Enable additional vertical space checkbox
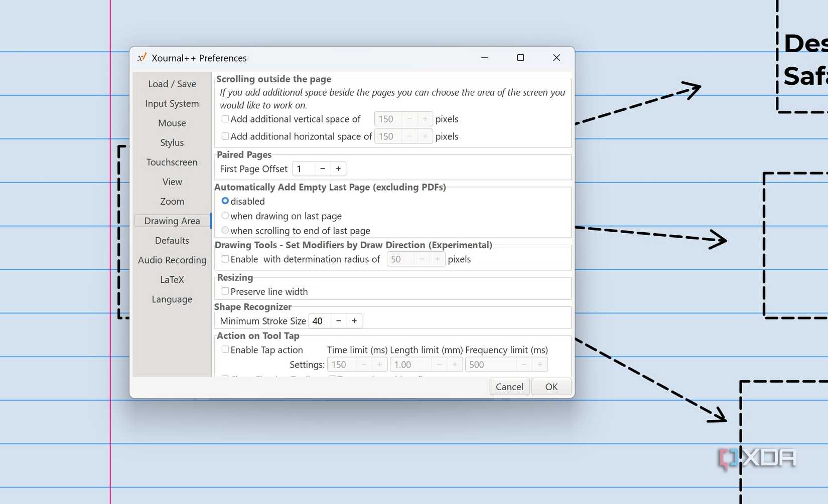This screenshot has width=828, height=504. pyautogui.click(x=225, y=119)
